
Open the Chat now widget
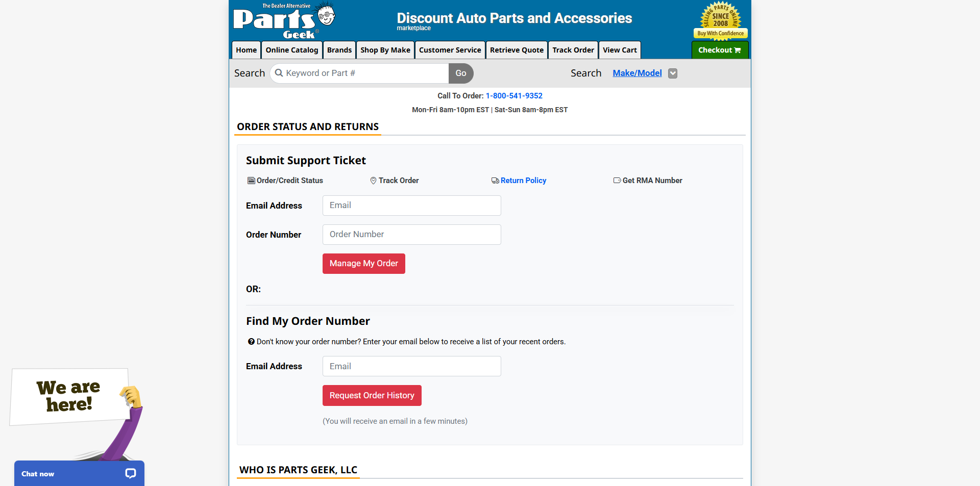pyautogui.click(x=79, y=474)
